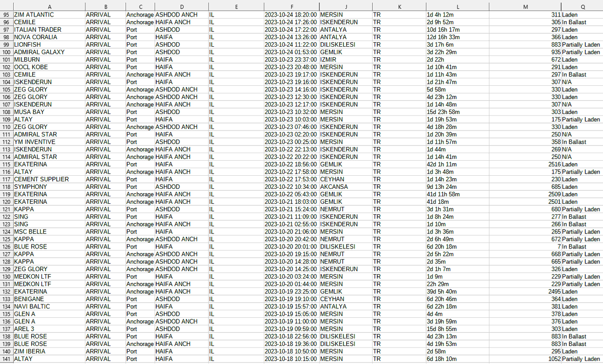This screenshot has height=364, width=603.
Task: Click IL cell in MILBURN row
Action: coord(236,60)
